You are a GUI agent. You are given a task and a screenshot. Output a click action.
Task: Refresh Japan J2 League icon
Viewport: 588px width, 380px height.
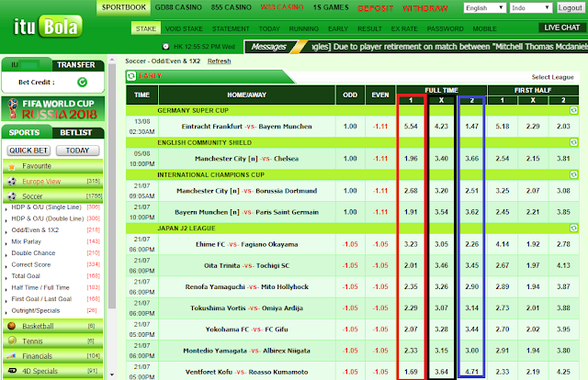click(x=573, y=228)
